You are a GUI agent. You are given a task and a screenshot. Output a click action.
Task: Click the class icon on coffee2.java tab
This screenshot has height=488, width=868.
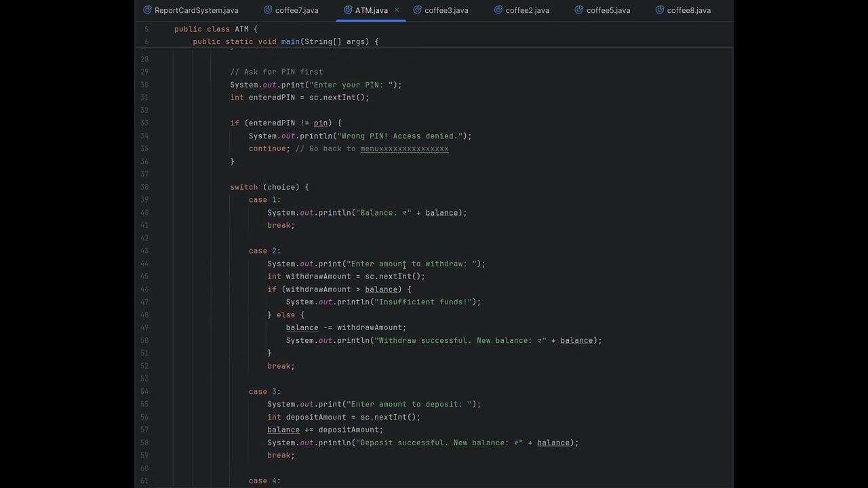click(498, 10)
